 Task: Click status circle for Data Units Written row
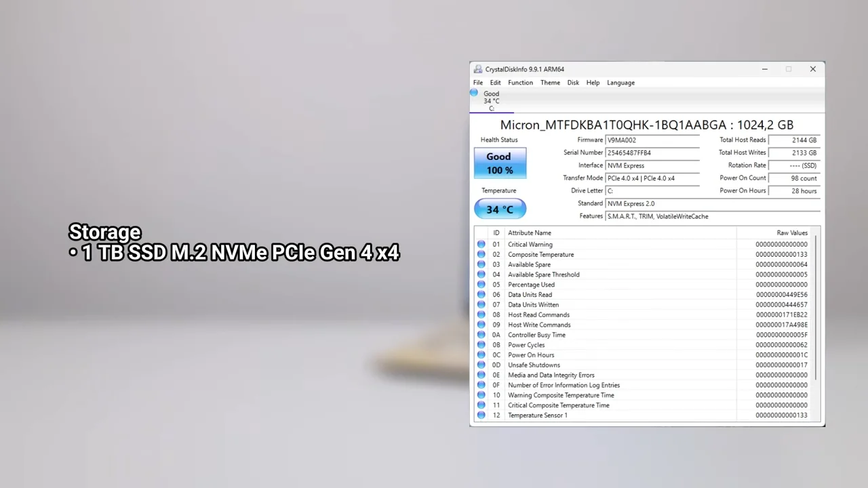481,304
